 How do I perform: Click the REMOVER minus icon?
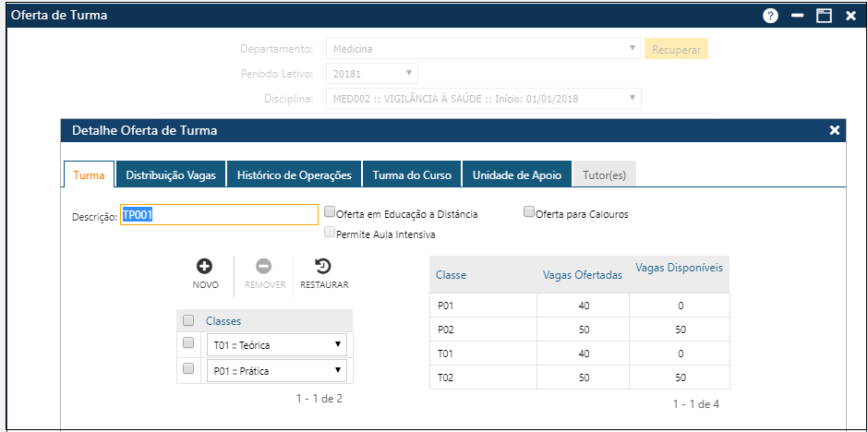click(x=263, y=266)
